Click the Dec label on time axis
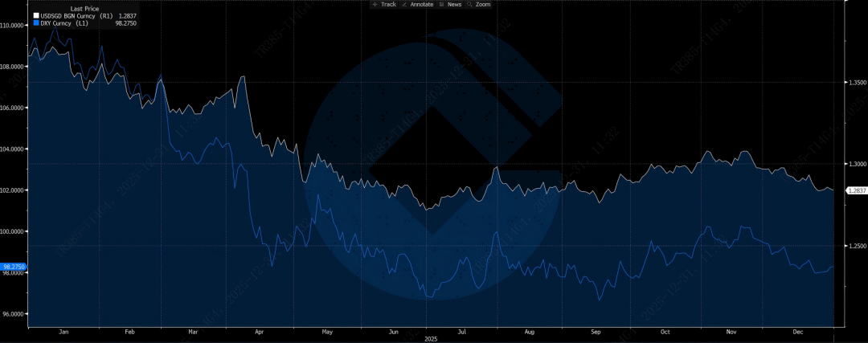 click(796, 331)
